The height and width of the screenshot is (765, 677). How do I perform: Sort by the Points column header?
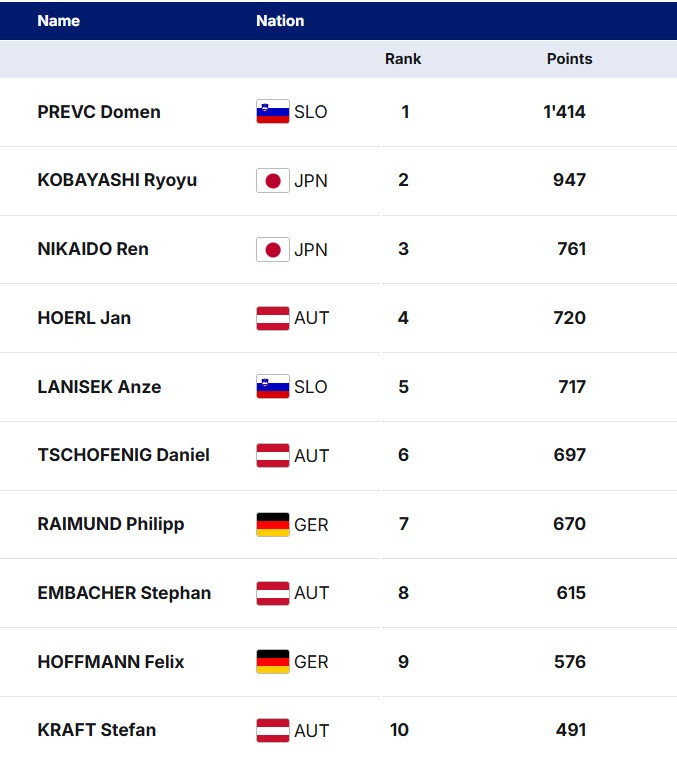click(569, 59)
